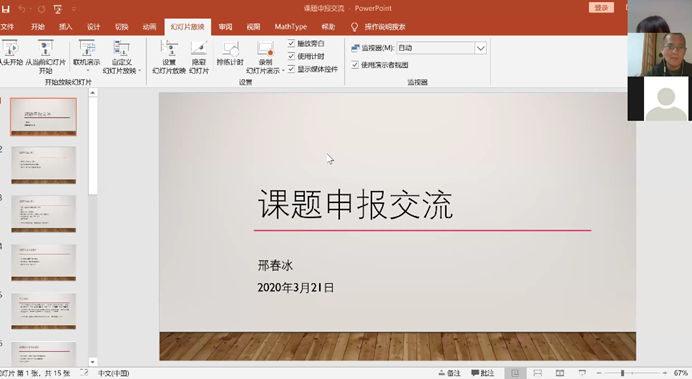Select the 隐藏幻灯片 hide slide icon
692x379 pixels.
[x=199, y=56]
